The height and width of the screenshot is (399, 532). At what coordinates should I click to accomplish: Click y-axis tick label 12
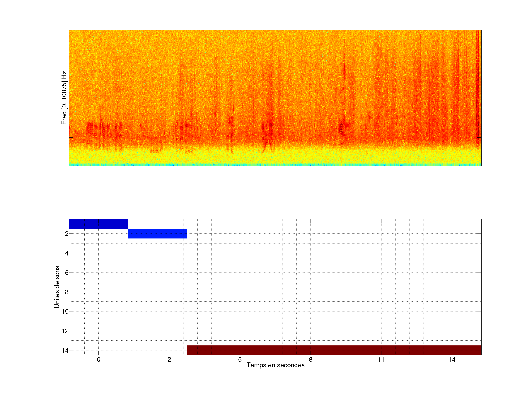(65, 331)
